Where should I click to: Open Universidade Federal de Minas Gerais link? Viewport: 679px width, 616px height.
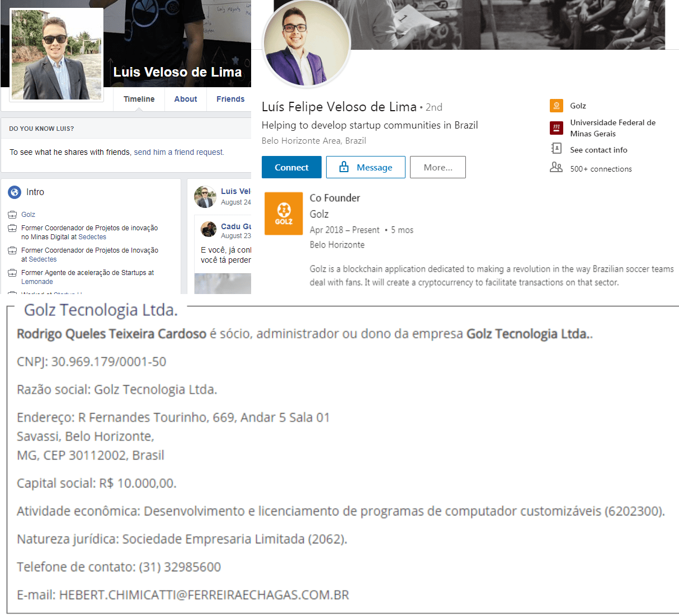click(612, 128)
